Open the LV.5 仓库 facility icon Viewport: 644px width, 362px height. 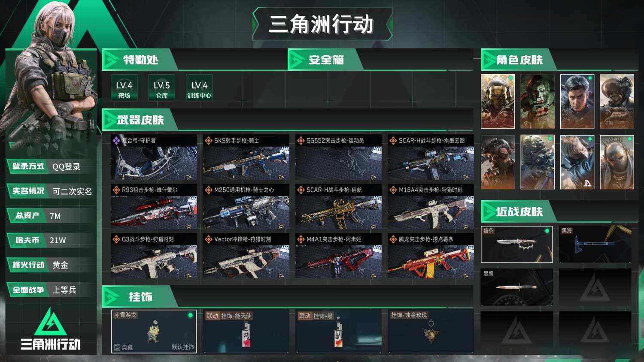coord(162,88)
